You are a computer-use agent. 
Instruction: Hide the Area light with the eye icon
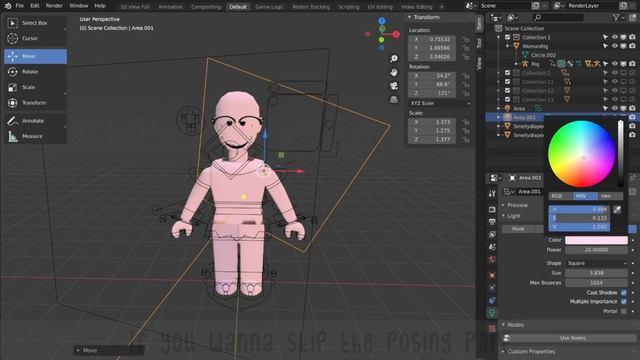pyautogui.click(x=615, y=108)
